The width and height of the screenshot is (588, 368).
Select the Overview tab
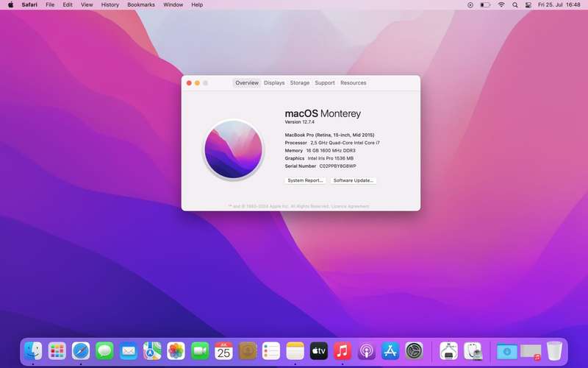[x=247, y=82]
